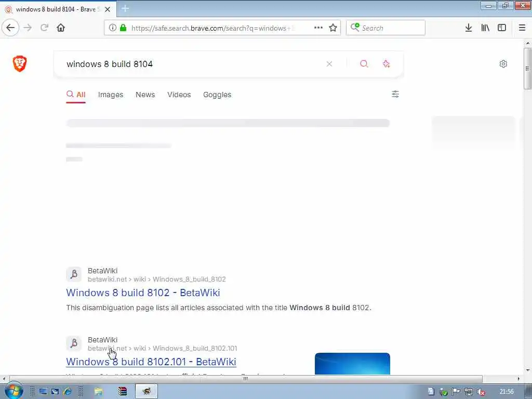Image resolution: width=532 pixels, height=399 pixels.
Task: Click BetaWiki favicon for build 8102 result
Action: [74, 274]
